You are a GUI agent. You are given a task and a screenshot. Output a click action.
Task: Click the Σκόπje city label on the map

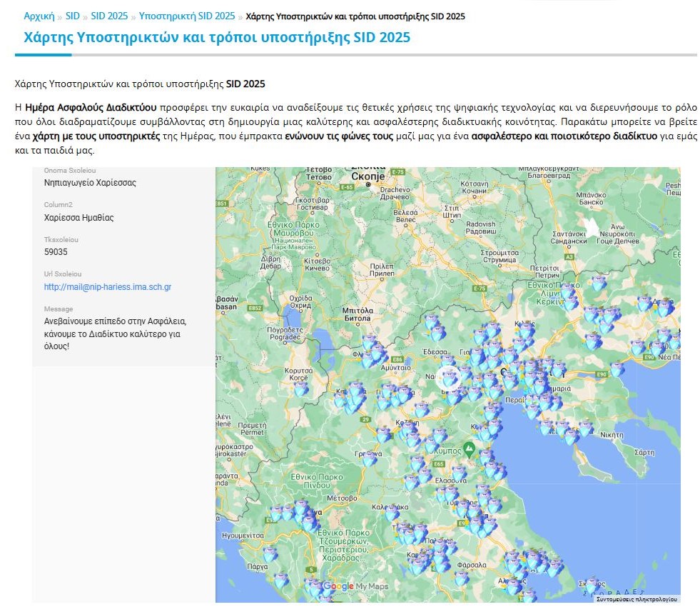click(x=368, y=176)
